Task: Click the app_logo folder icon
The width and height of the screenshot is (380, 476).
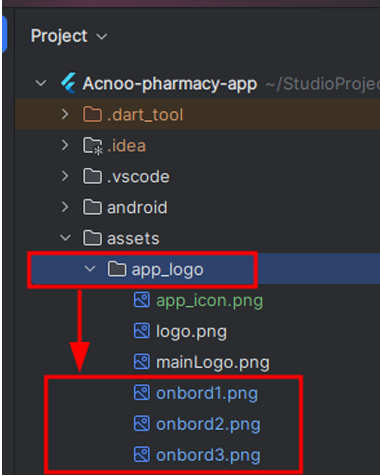Action: coord(117,269)
